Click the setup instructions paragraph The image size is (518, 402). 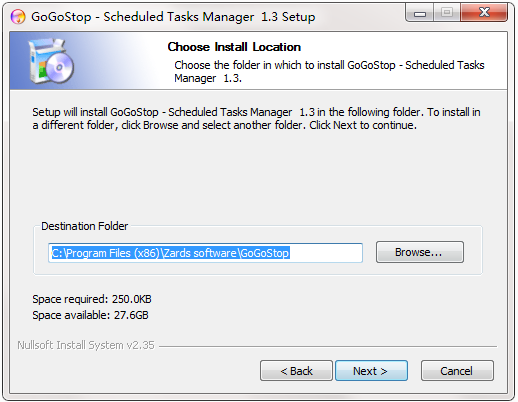point(256,119)
